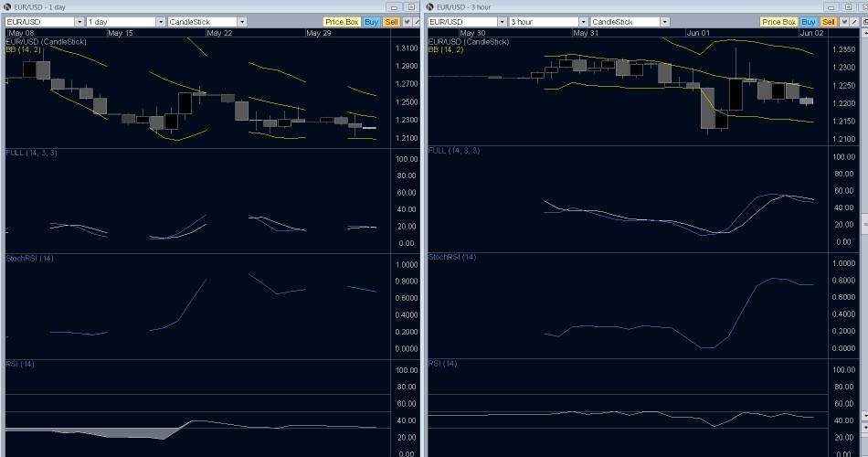This screenshot has height=457, width=868.
Task: Open the 3 hour timeframe dropdown
Action: click(548, 22)
